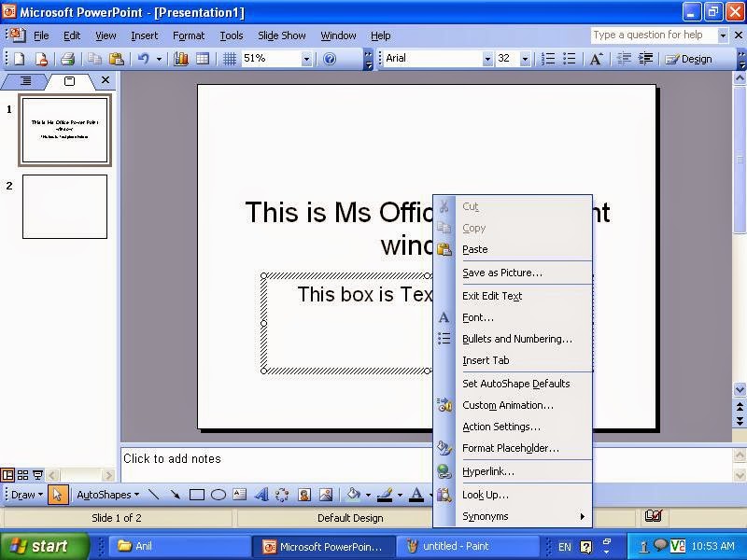Select the Arrow drawing tool
Image resolution: width=747 pixels, height=560 pixels.
click(176, 496)
